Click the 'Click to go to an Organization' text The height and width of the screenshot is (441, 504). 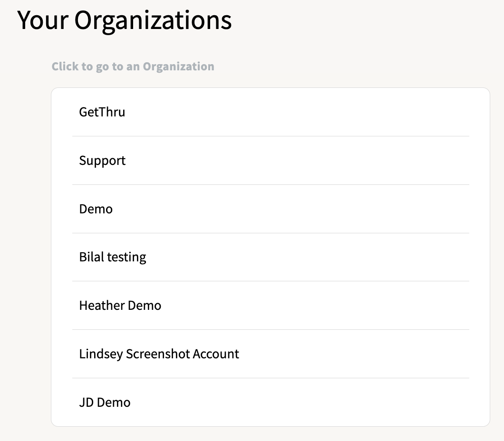tap(133, 67)
